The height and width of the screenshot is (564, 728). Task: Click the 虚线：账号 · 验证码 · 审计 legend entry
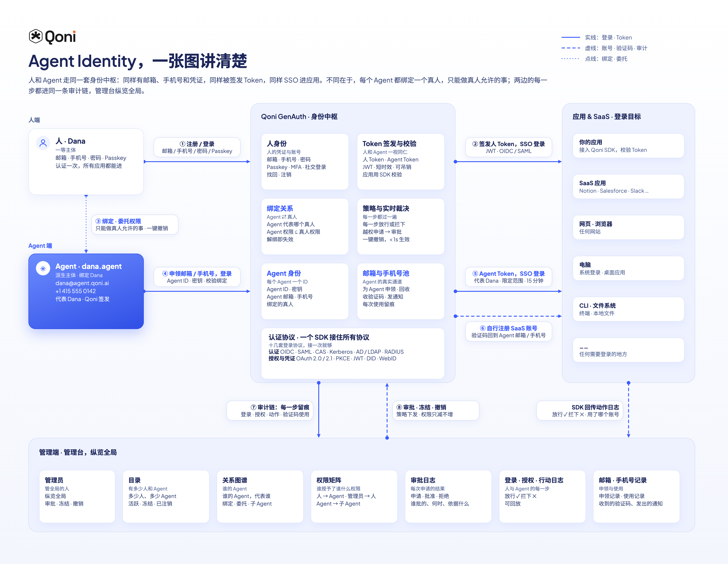pyautogui.click(x=604, y=48)
